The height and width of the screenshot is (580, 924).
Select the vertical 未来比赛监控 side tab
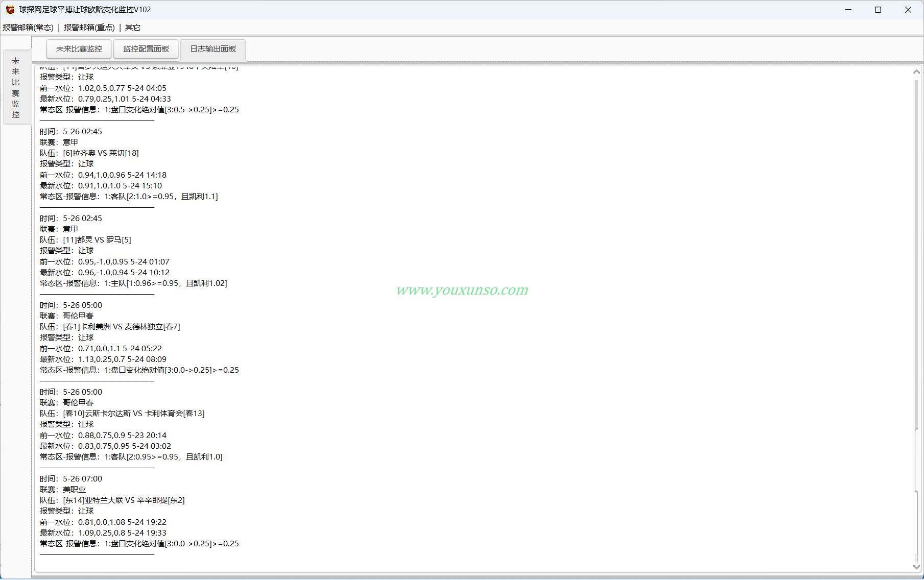(16, 88)
